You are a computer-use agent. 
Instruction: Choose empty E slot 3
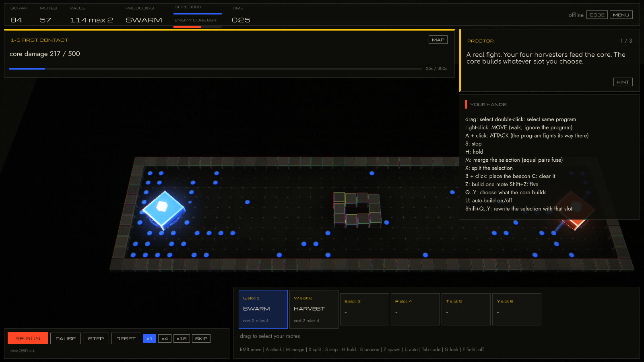click(365, 309)
